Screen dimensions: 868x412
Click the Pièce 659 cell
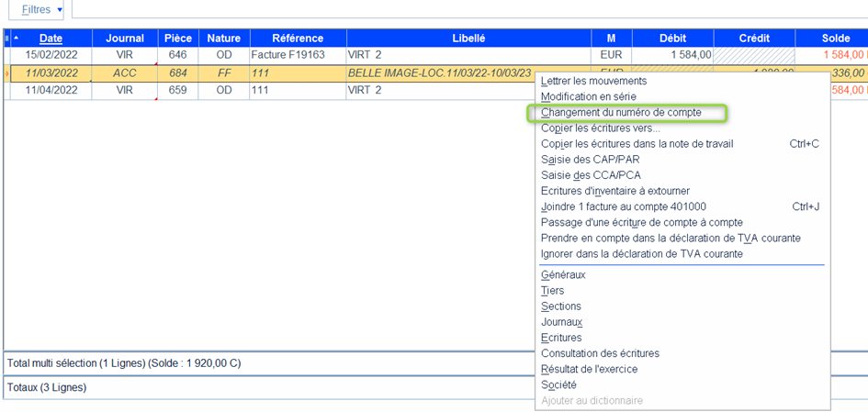[177, 90]
